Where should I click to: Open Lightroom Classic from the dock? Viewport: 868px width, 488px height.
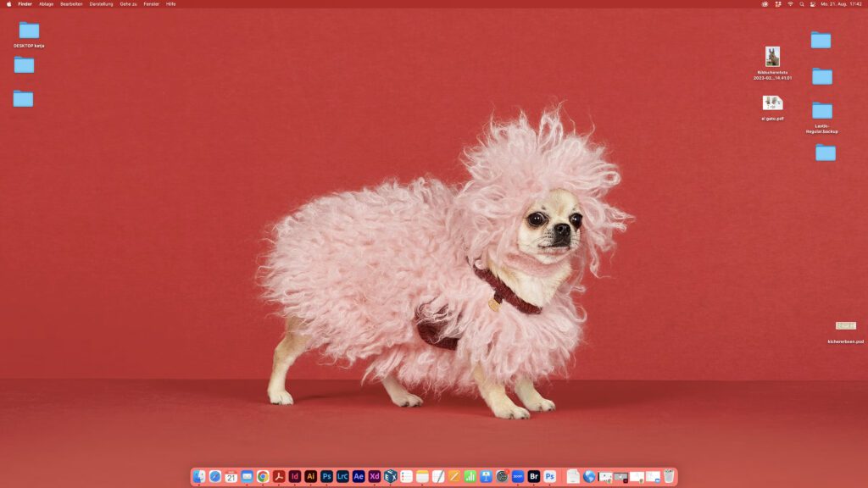pos(342,477)
